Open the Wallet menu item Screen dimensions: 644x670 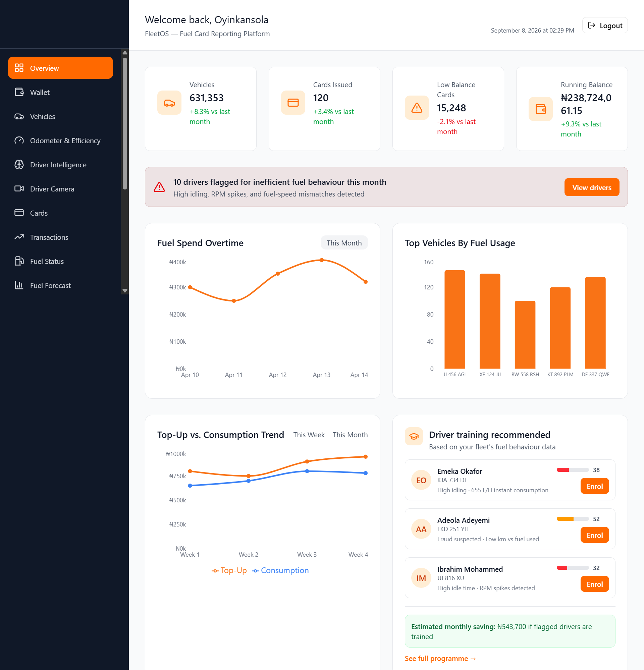point(60,92)
